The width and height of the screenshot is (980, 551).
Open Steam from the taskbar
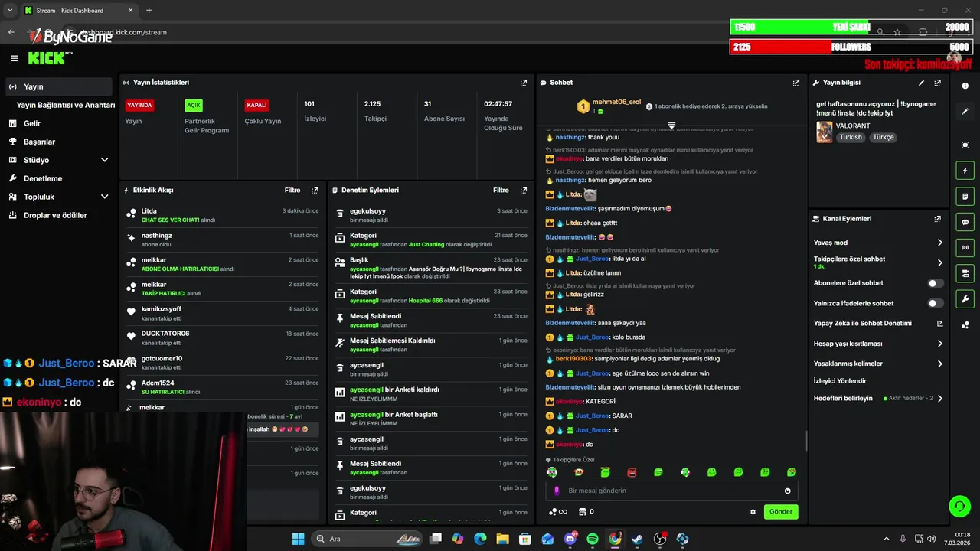pos(637,539)
